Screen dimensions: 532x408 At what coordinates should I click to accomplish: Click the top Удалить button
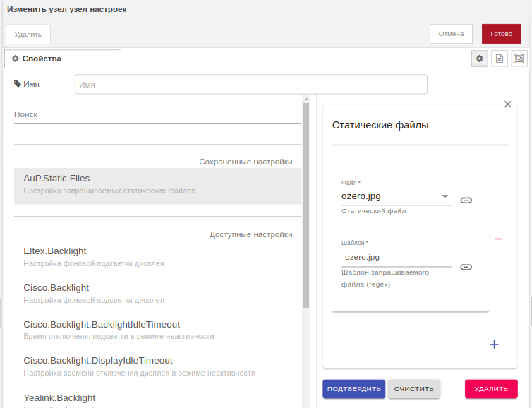pyautogui.click(x=28, y=34)
